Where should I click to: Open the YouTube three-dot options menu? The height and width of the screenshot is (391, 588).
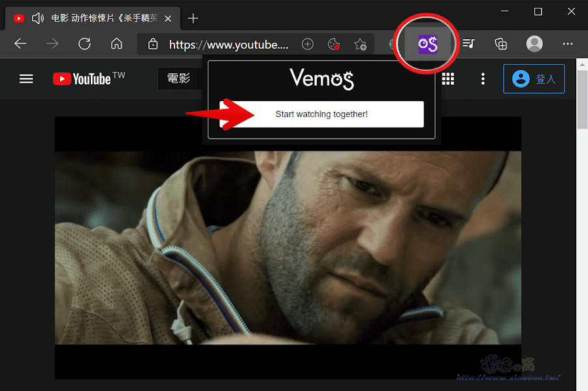483,78
